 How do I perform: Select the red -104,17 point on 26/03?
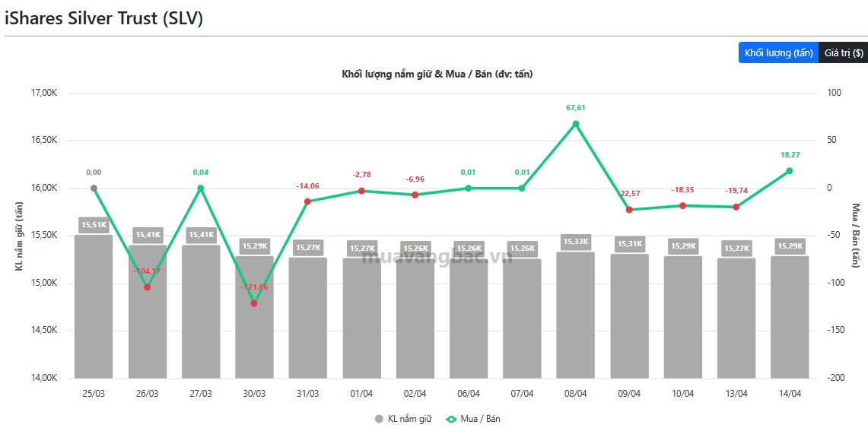148,287
